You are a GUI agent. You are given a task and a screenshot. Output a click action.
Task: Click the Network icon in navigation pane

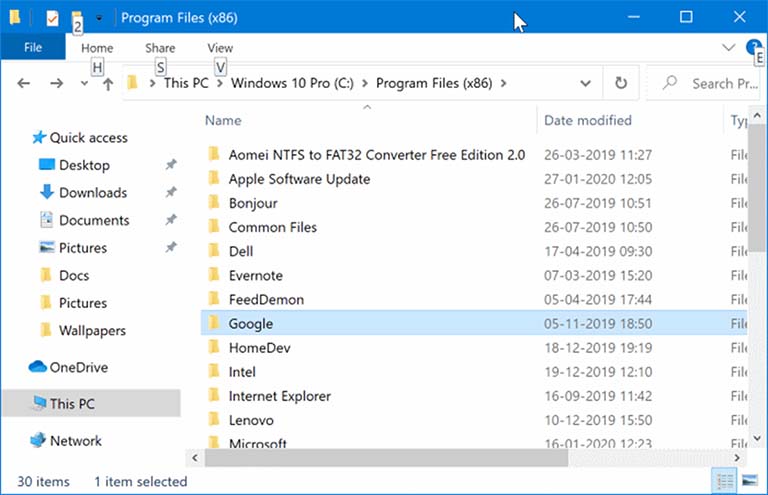click(38, 440)
